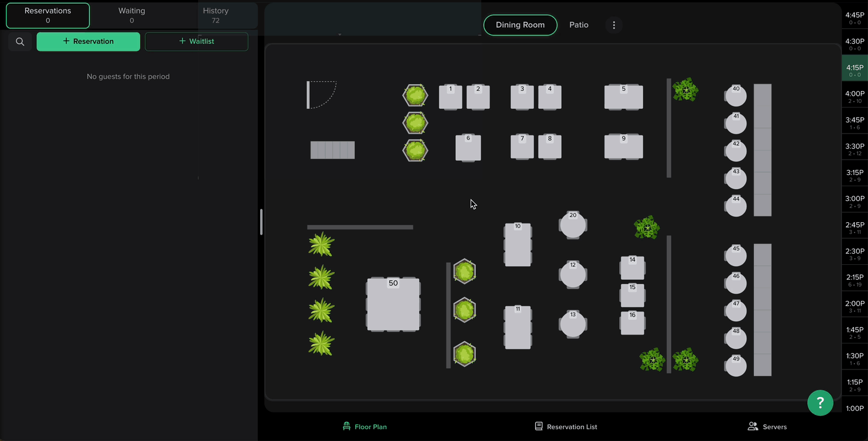Select table 5 in the dining room

click(x=623, y=98)
